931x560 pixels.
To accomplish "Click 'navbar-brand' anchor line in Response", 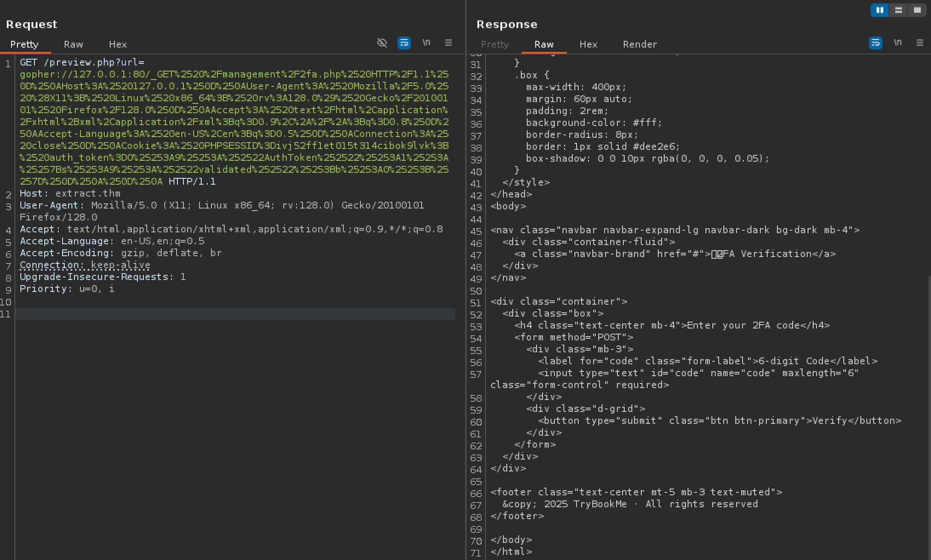I will point(675,254).
